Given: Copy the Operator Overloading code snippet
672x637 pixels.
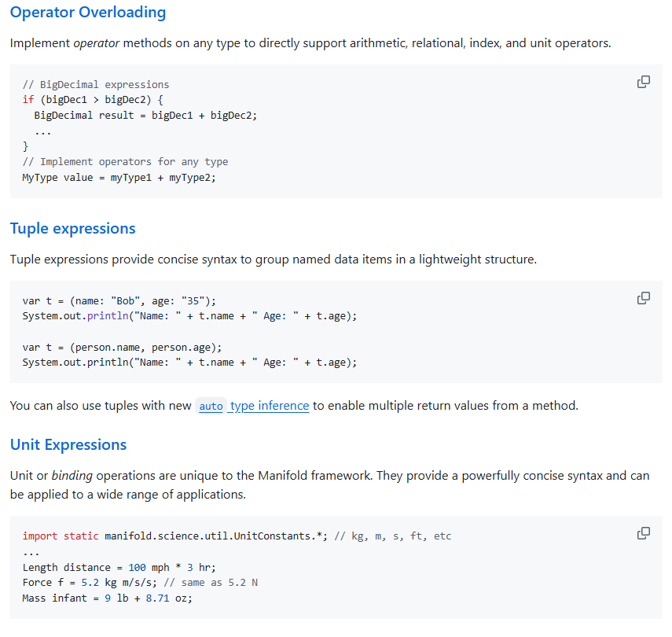Looking at the screenshot, I should tap(643, 82).
